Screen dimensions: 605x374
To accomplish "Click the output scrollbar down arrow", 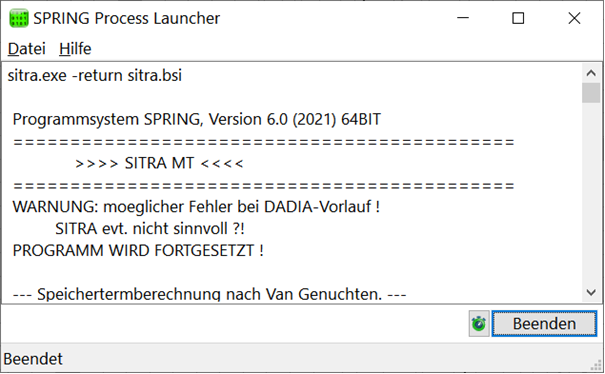I will pyautogui.click(x=591, y=292).
